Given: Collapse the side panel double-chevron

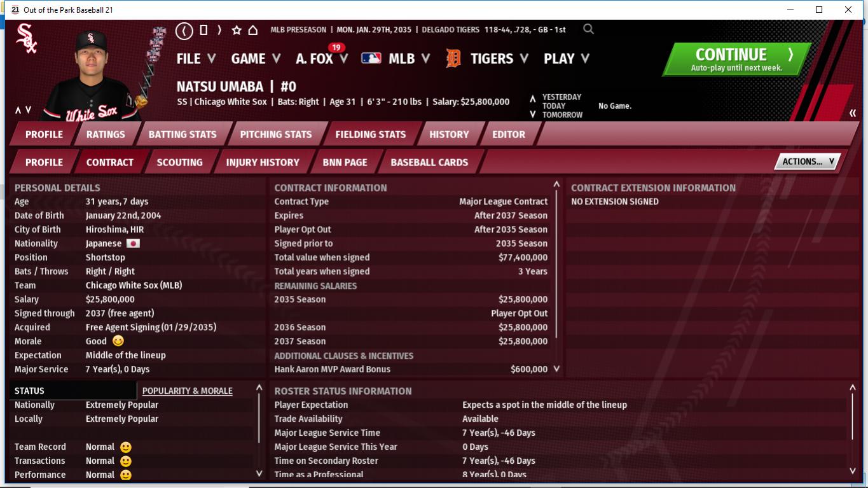Looking at the screenshot, I should click(853, 113).
